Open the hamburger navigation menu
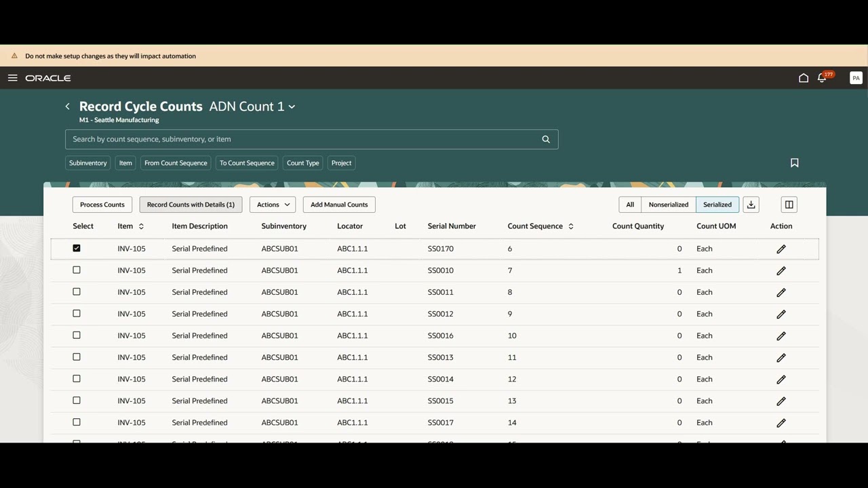The width and height of the screenshot is (868, 488). click(x=12, y=78)
